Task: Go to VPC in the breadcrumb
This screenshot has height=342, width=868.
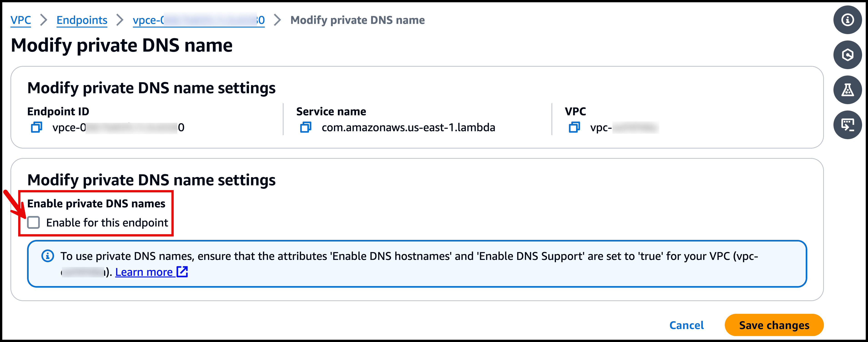Action: click(x=20, y=20)
